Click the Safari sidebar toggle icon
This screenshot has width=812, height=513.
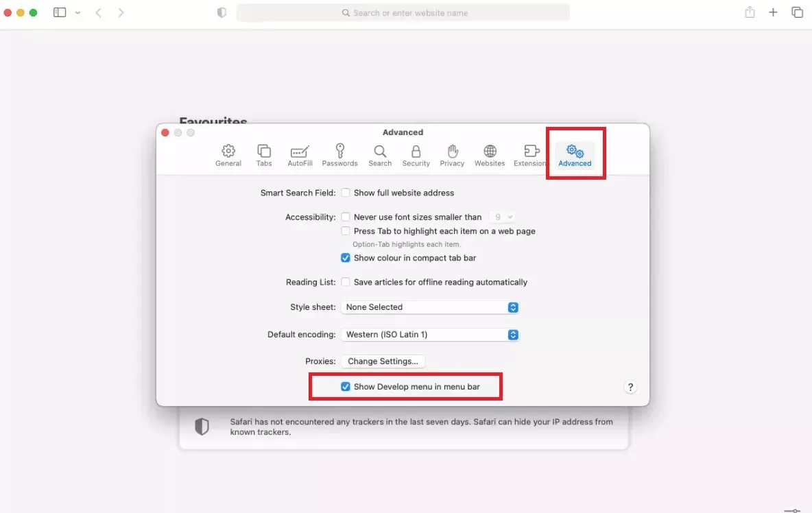(x=60, y=12)
